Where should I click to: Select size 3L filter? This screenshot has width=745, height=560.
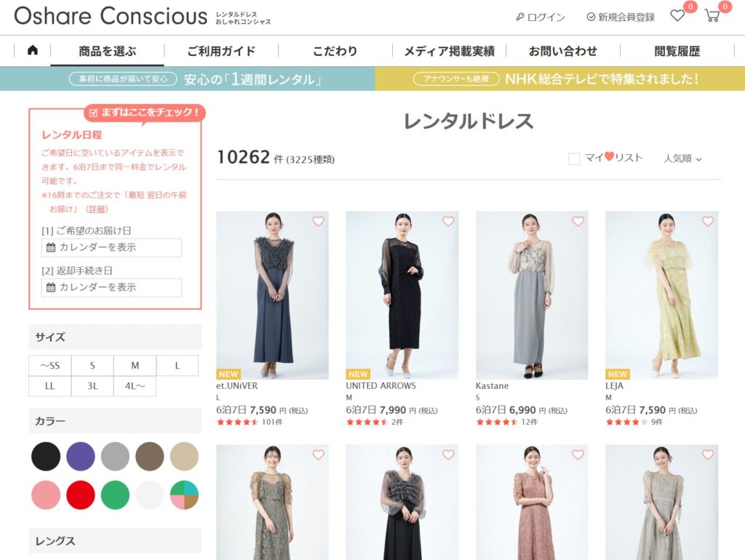click(x=92, y=385)
